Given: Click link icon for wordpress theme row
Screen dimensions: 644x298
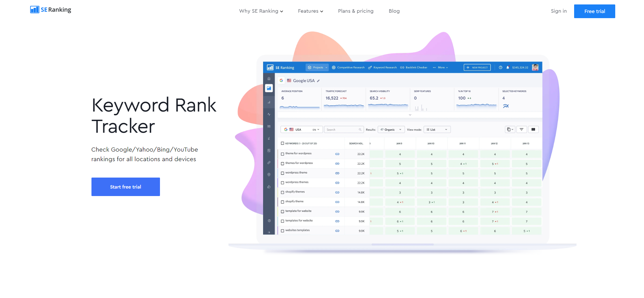Looking at the screenshot, I should click(x=337, y=173).
